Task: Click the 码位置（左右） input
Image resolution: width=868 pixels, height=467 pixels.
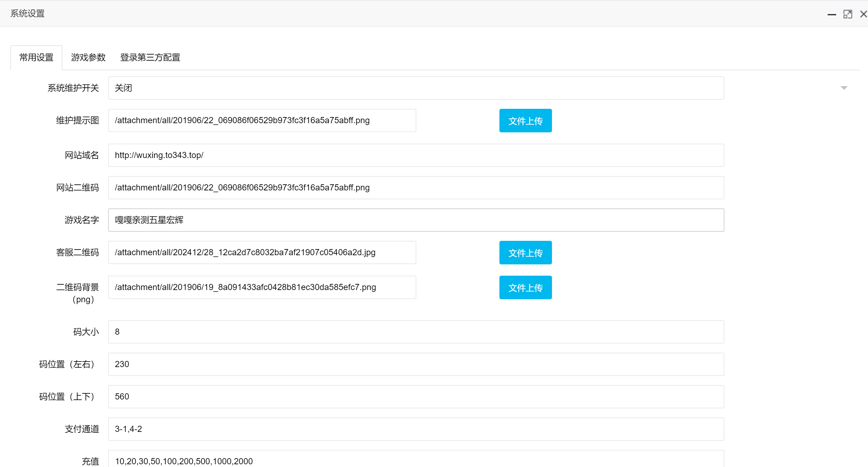Action: pos(416,364)
